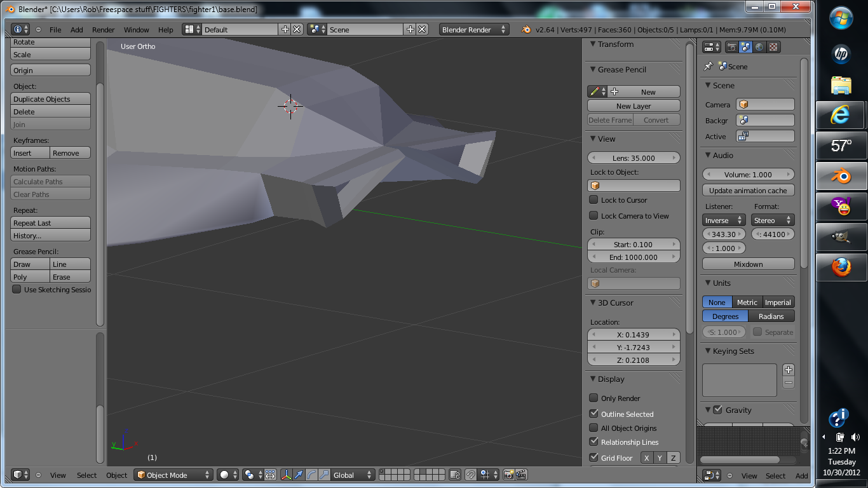868x488 pixels.
Task: Open the Help menu
Action: (166, 30)
